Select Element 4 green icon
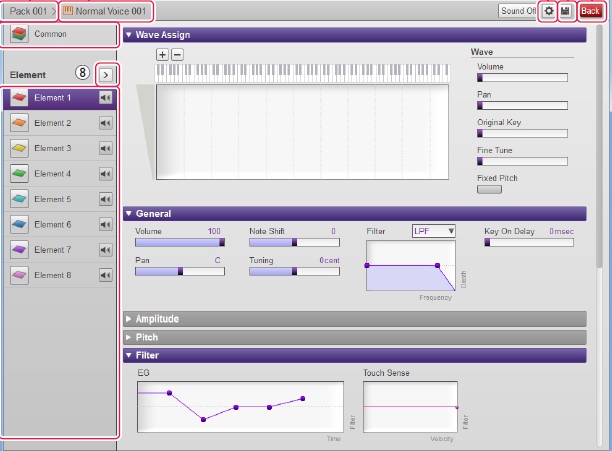Screen dimensions: 612x451 pos(19,174)
